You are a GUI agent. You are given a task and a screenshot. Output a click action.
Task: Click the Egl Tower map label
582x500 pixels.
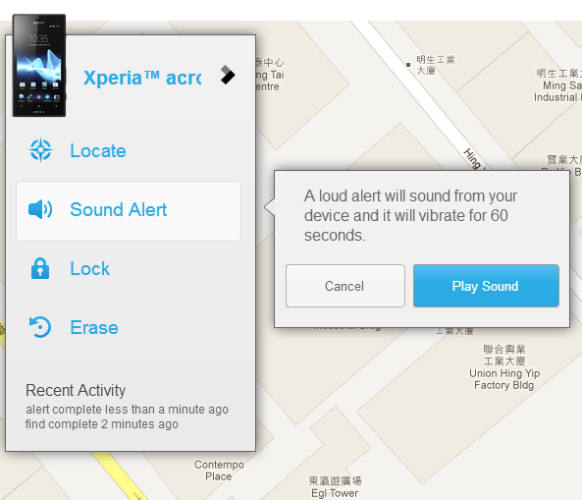(335, 493)
